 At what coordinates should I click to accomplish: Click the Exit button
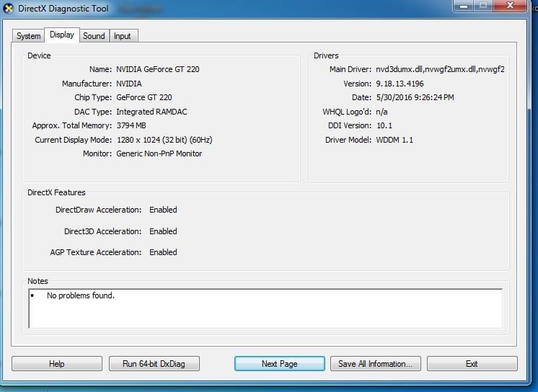tap(472, 363)
